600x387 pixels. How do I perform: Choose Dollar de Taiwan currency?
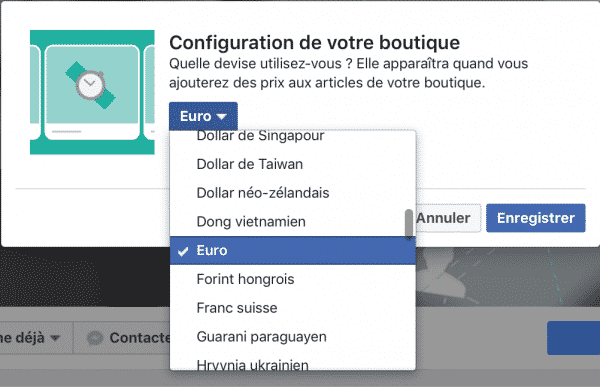[293, 164]
